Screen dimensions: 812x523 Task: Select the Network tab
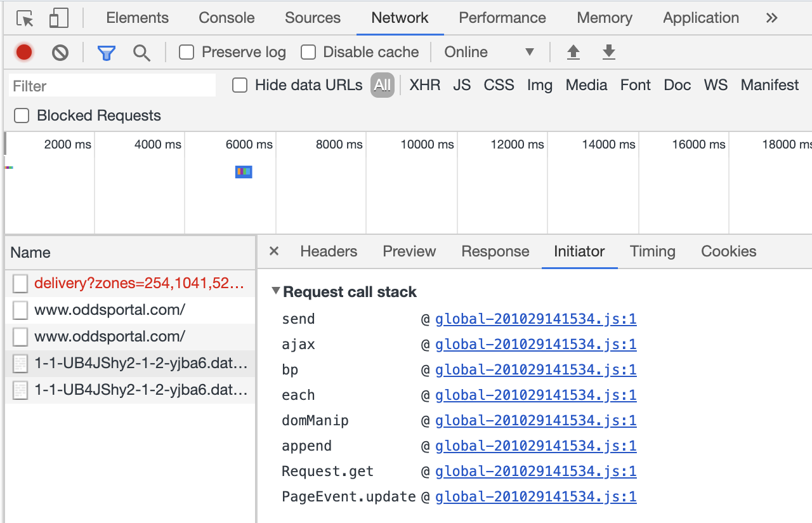(400, 18)
